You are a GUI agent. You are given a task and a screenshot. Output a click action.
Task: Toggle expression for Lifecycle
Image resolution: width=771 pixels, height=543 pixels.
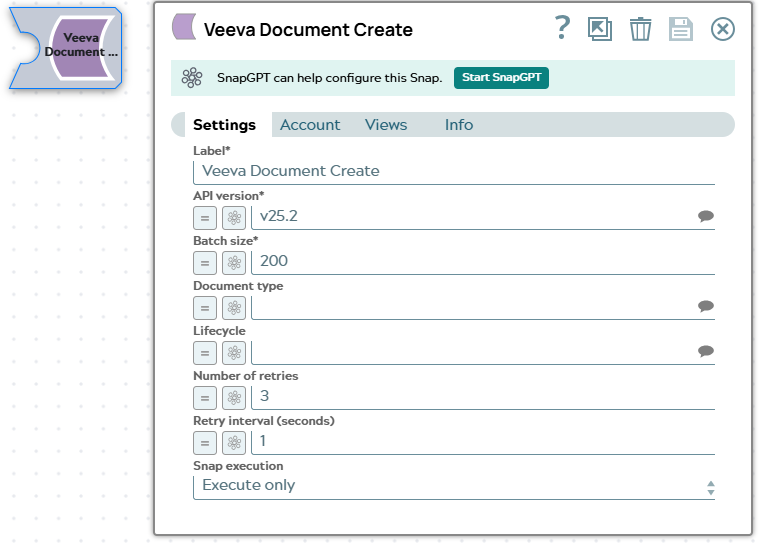point(205,353)
